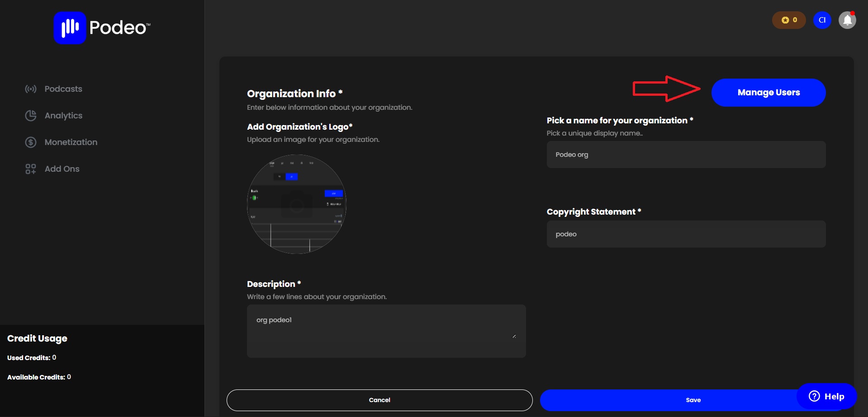Click 'Upload an image for your organization' text

[x=313, y=140]
